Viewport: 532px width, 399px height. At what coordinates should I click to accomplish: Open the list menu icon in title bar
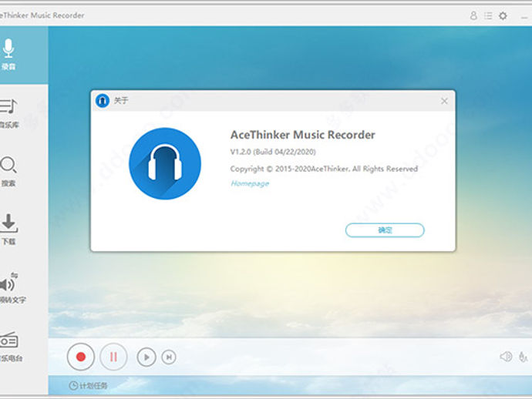(x=488, y=15)
